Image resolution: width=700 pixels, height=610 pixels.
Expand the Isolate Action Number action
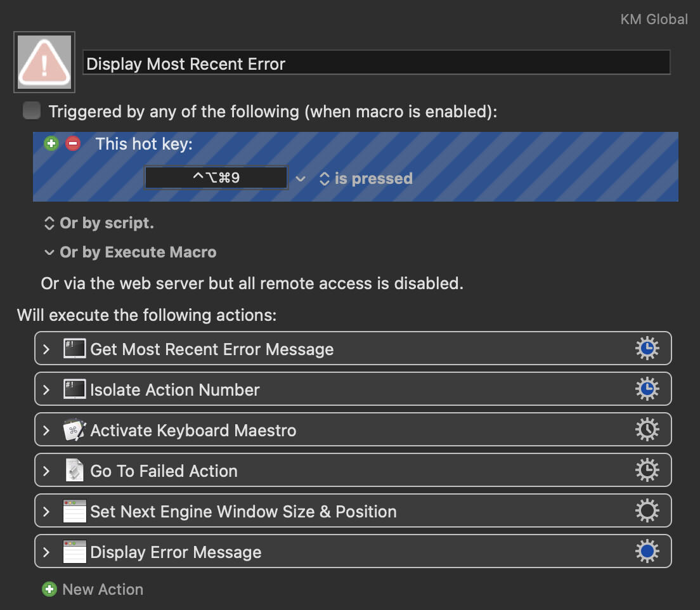pos(46,390)
